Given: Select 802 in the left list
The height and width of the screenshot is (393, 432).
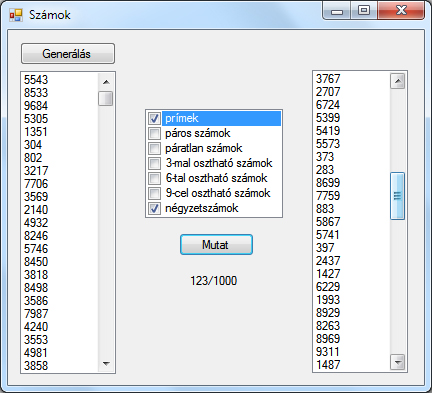Looking at the screenshot, I should [59, 158].
